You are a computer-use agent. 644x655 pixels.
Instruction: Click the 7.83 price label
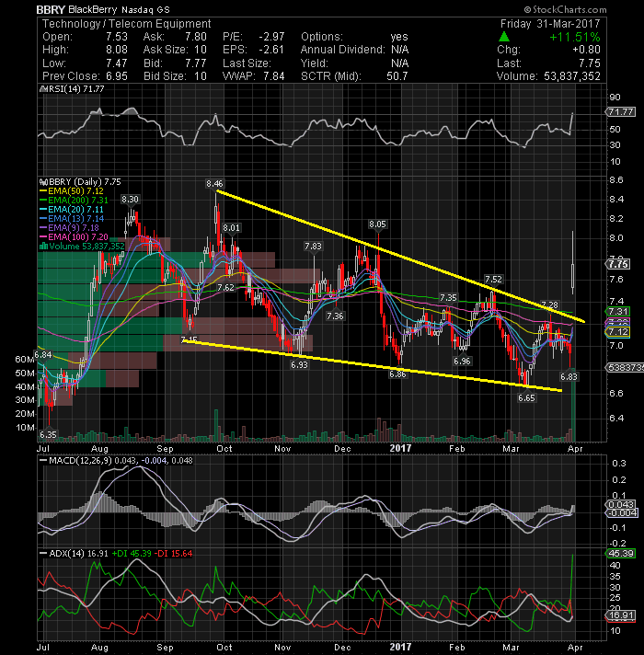pos(313,247)
